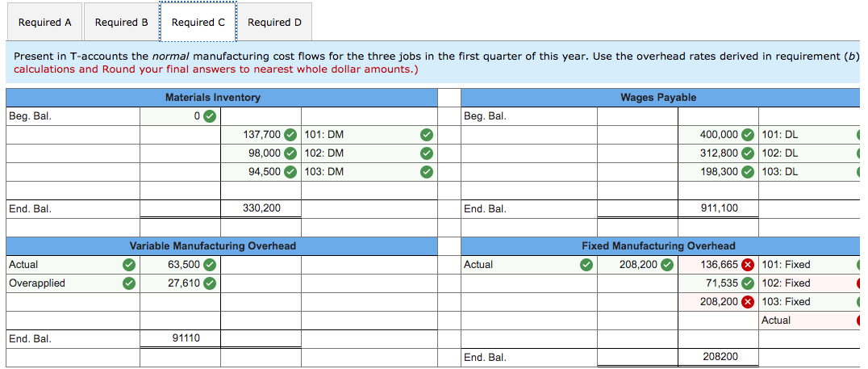Click Fixed Manufacturing Overhead Actual label dropdown
The image size is (868, 369).
[x=528, y=265]
